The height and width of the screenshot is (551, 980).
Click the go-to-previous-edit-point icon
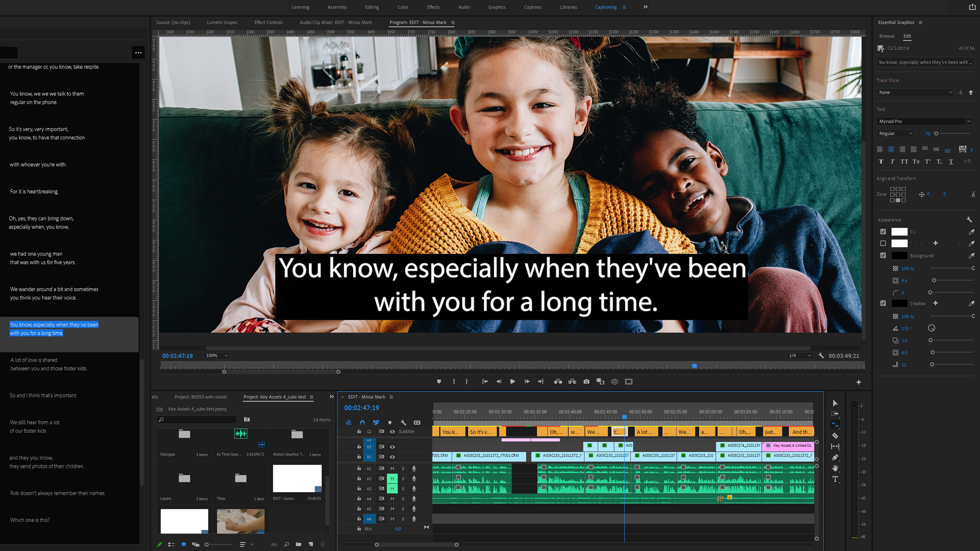[x=485, y=382]
